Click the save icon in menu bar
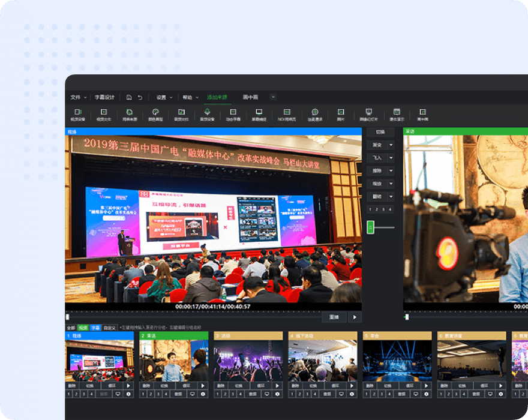 (129, 97)
